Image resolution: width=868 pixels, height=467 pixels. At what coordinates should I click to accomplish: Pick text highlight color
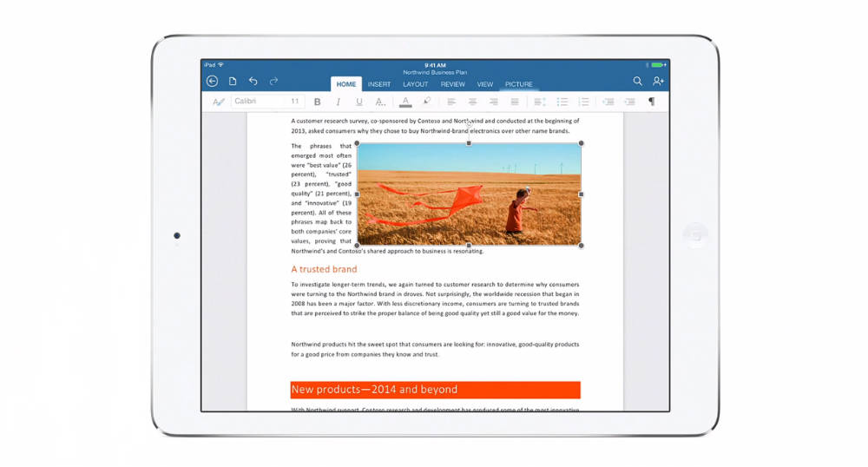(x=426, y=102)
